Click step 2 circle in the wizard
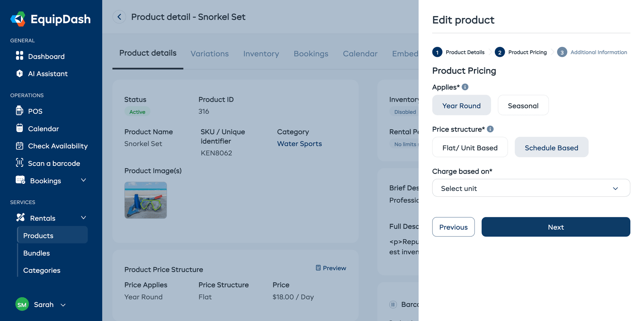 coord(500,52)
